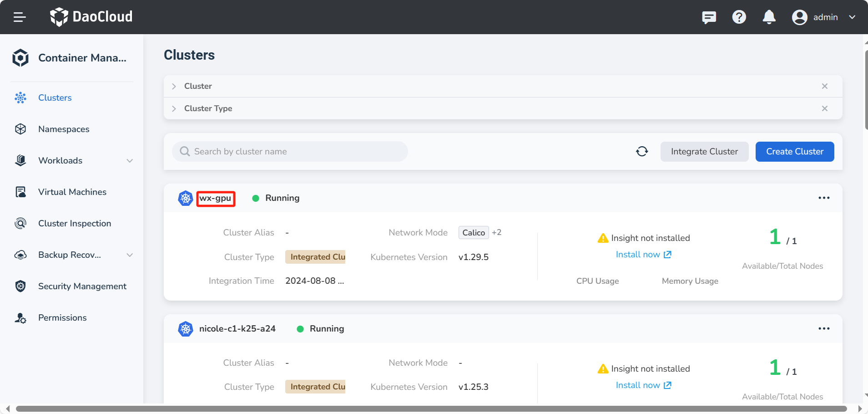
Task: Expand the Workloads sidebar submenu
Action: [x=130, y=161]
